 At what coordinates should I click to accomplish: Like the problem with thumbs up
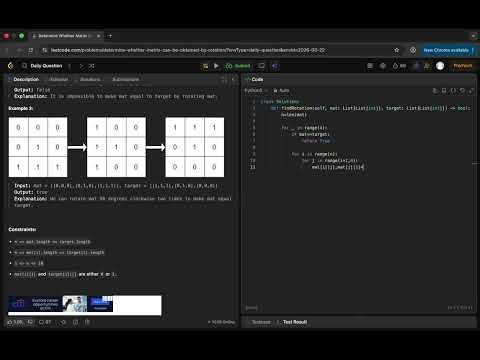15,322
